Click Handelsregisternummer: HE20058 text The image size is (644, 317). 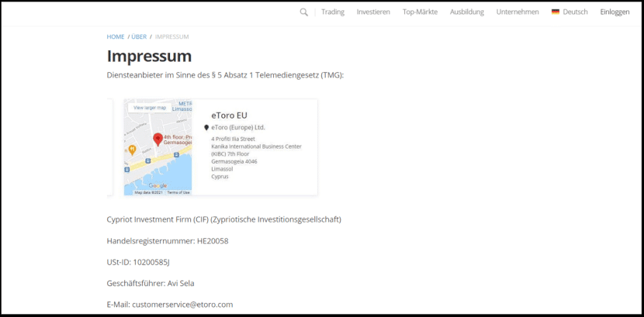tap(168, 241)
